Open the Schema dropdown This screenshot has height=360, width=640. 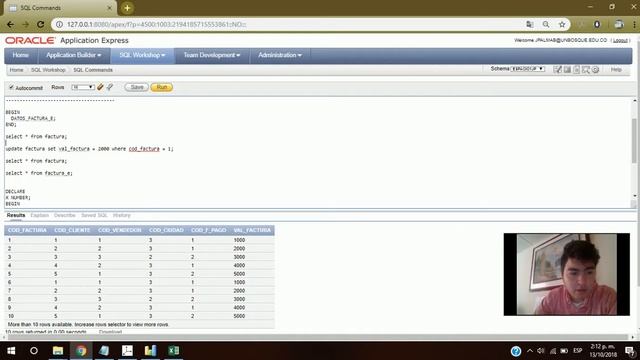pyautogui.click(x=528, y=69)
